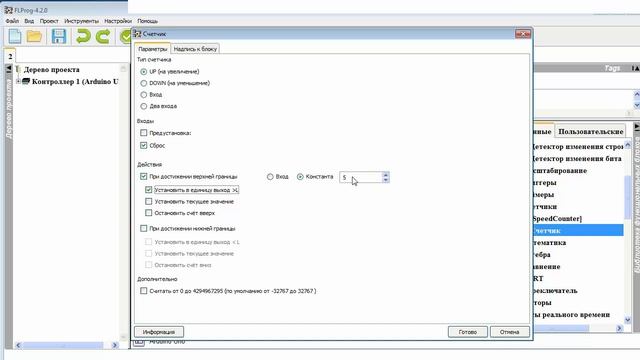Click library list scroll down arrow

click(x=628, y=320)
